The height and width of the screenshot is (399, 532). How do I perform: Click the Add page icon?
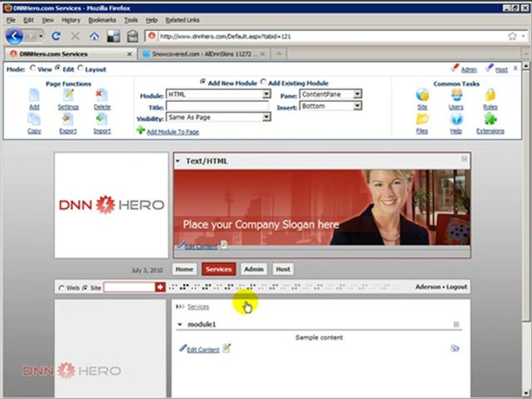(34, 95)
